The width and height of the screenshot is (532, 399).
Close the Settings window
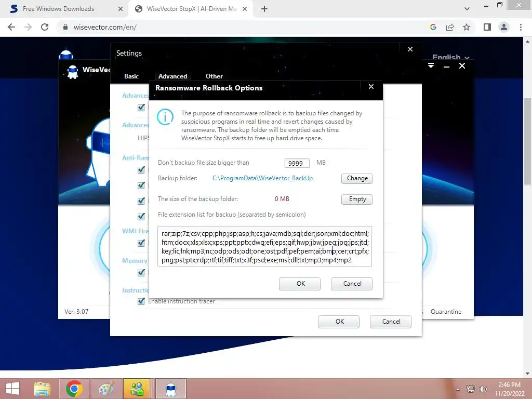[410, 49]
